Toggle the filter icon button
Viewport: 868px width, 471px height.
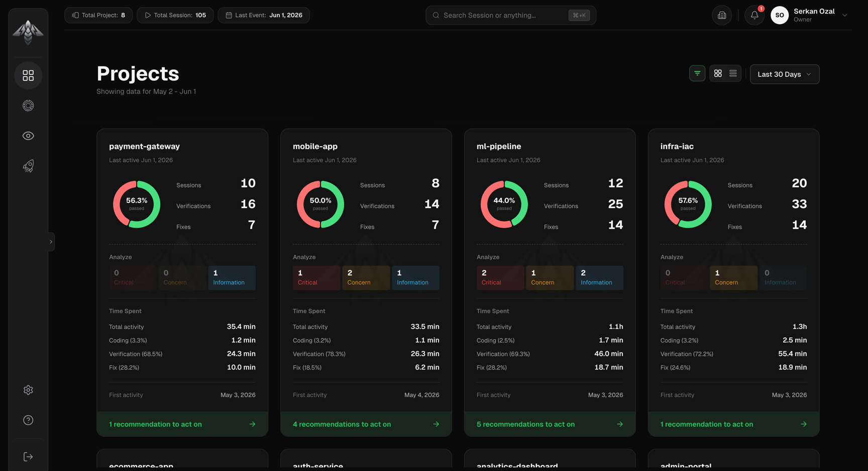pyautogui.click(x=697, y=73)
